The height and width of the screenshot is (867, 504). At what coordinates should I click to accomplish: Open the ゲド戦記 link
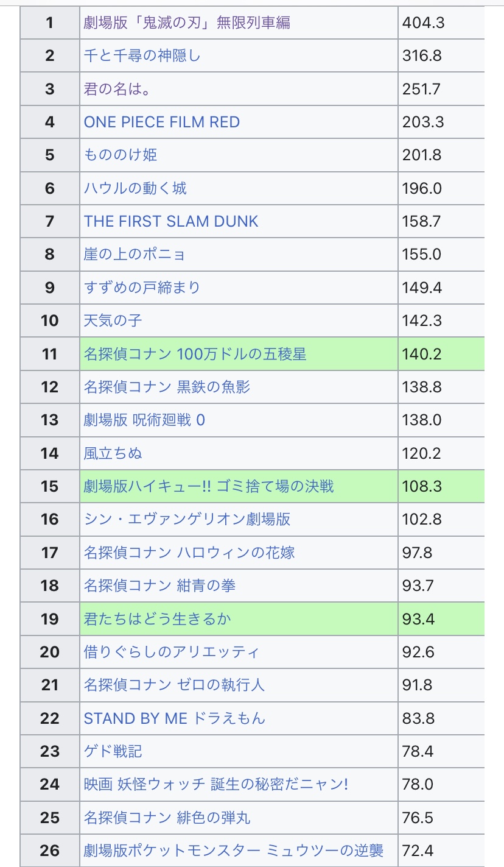coord(113,751)
